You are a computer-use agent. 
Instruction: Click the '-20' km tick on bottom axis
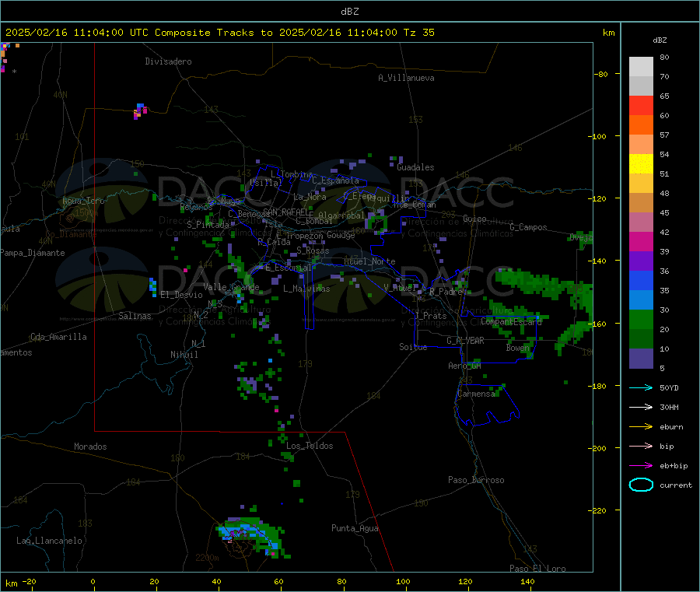[30, 581]
